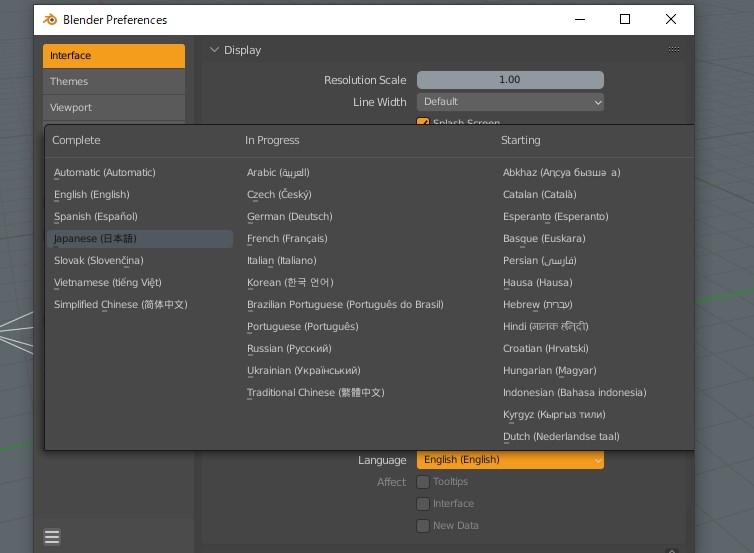
Task: Adjust the Resolution Scale slider
Action: click(510, 80)
